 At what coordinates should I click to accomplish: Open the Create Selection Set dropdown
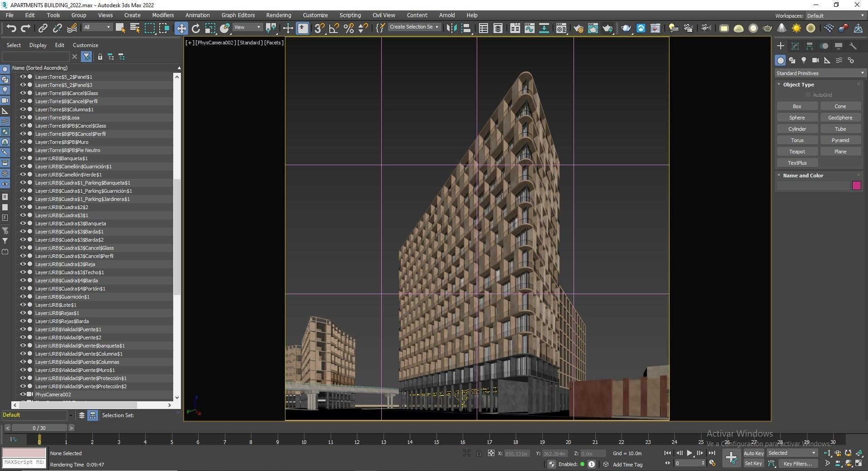point(414,27)
